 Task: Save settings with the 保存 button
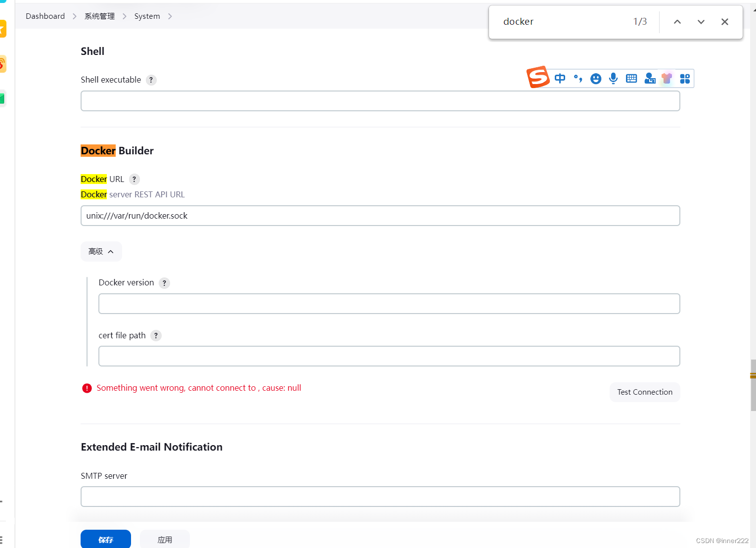(106, 539)
